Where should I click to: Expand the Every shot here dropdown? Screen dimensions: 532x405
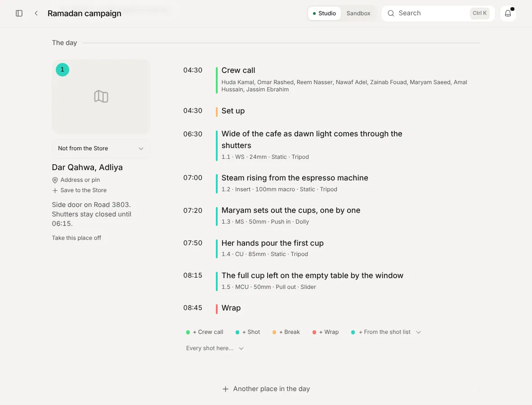(x=215, y=348)
